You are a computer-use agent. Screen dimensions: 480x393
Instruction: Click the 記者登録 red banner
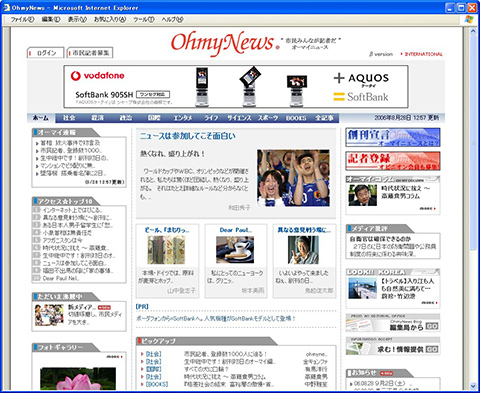(393, 161)
